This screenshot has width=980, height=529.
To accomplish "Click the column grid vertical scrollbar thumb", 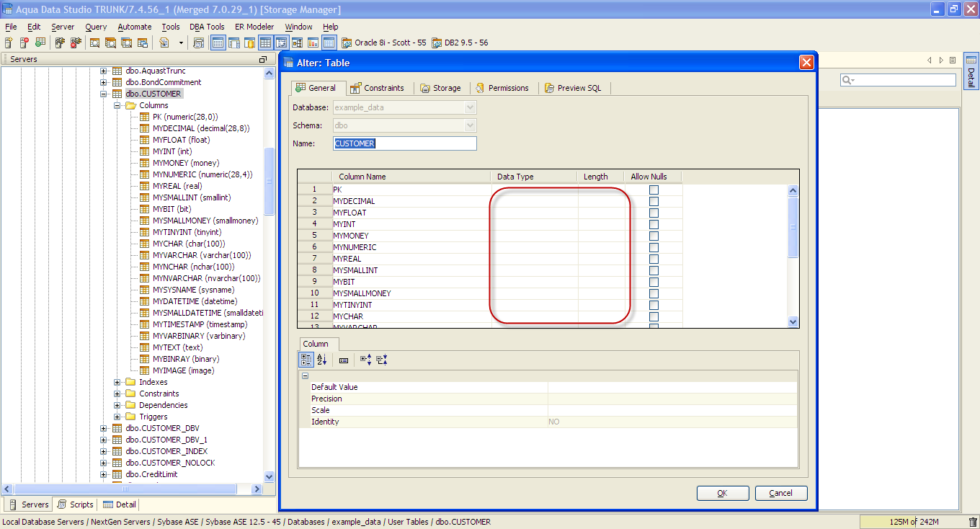I will pos(793,227).
